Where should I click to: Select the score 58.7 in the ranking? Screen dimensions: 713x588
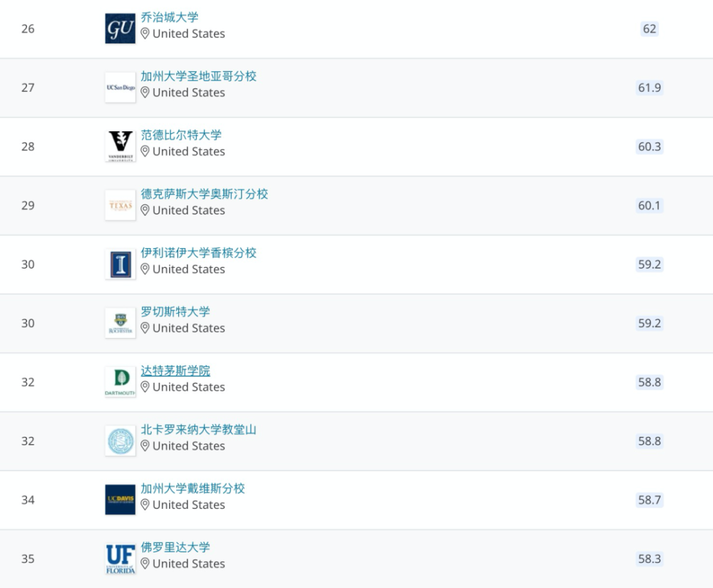point(650,500)
